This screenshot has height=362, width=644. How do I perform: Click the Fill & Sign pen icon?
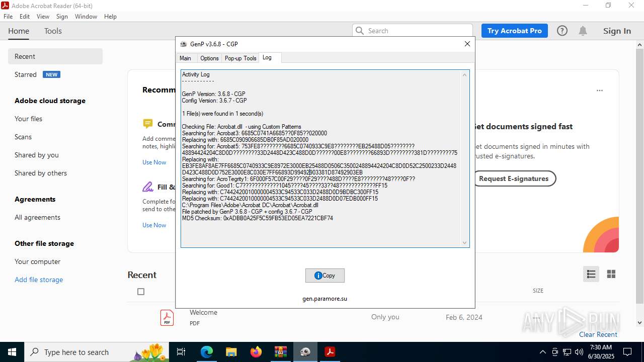147,187
